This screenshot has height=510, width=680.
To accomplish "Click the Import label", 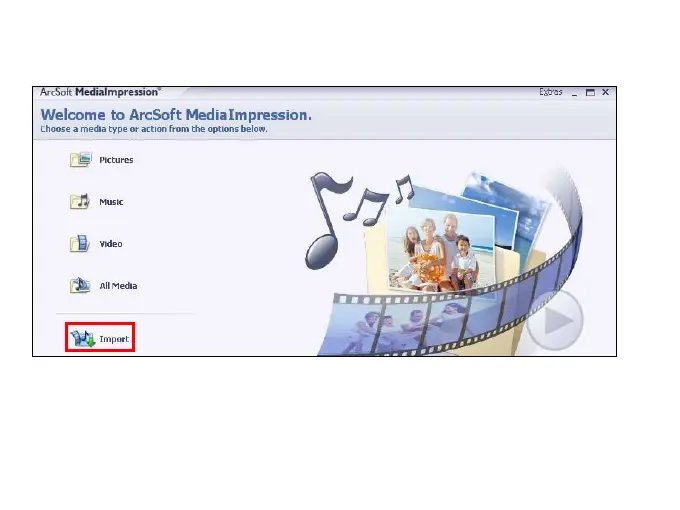I will click(114, 339).
